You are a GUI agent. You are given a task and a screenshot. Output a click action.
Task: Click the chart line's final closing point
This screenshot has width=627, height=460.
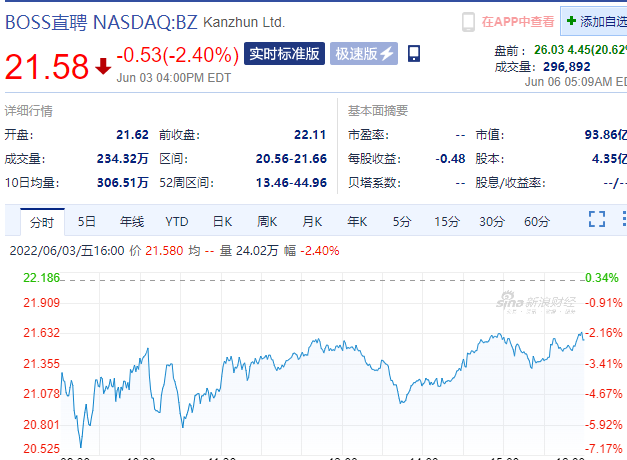583,340
